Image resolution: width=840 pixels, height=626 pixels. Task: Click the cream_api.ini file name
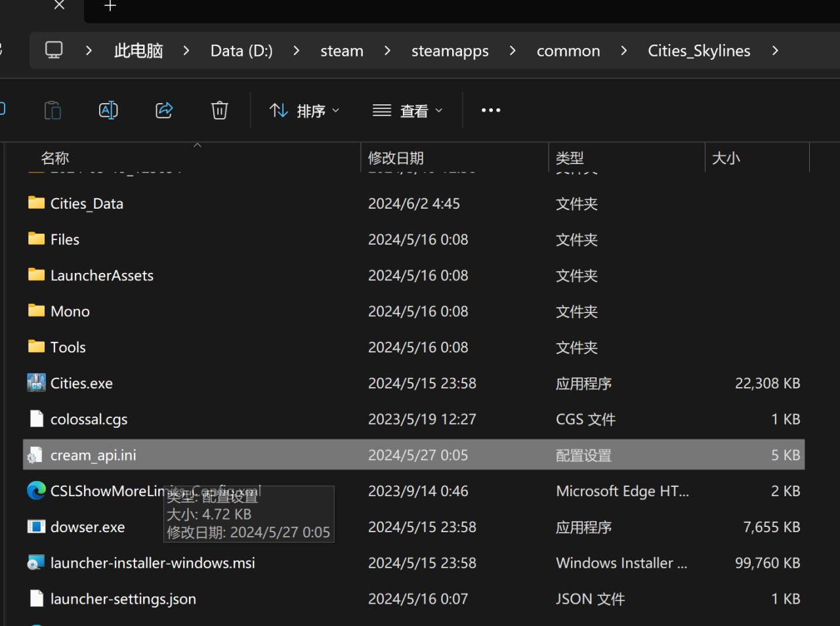(93, 455)
